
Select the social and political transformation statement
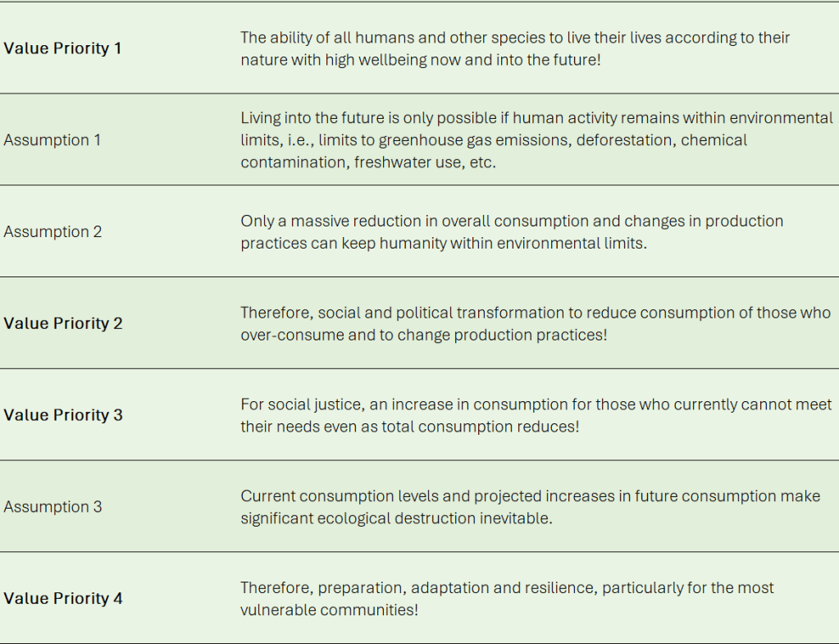click(535, 324)
